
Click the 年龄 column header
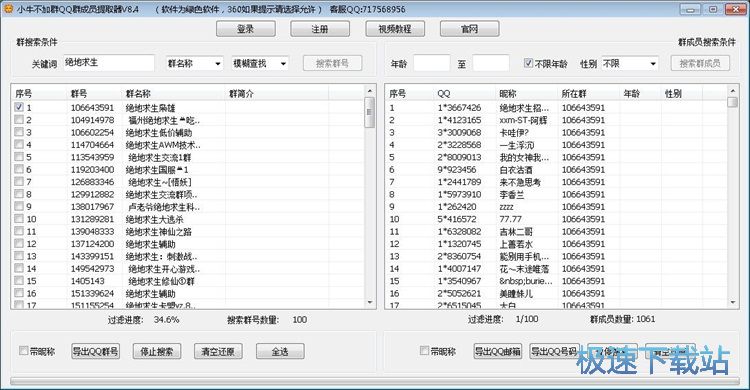click(640, 94)
